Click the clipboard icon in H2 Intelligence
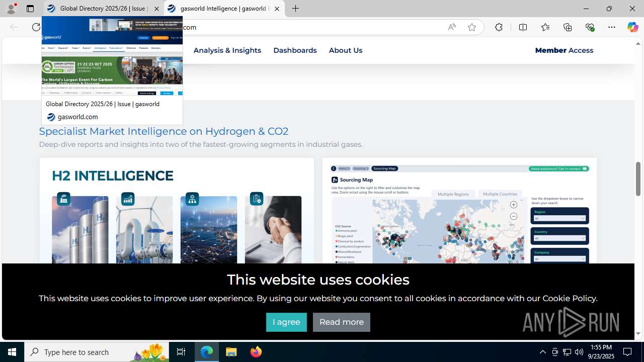This screenshot has width=644, height=362. click(x=256, y=199)
